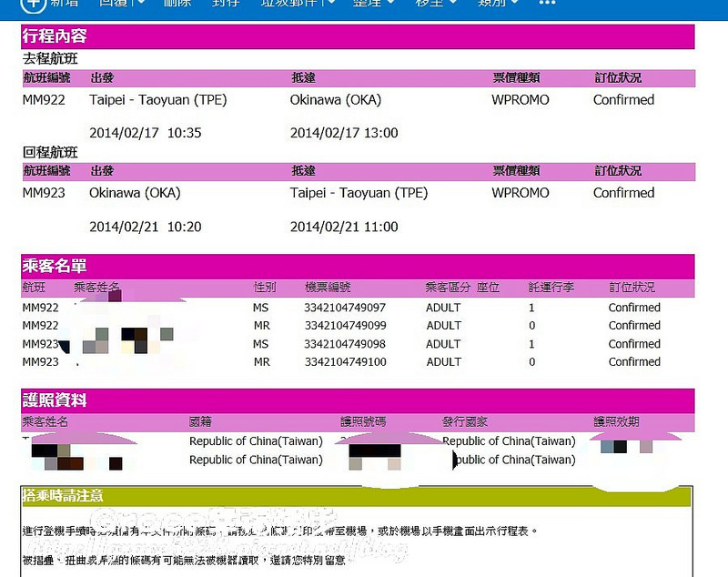The height and width of the screenshot is (577, 728).
Task: Click flight number MM922 in outbound flight table
Action: coord(44,100)
